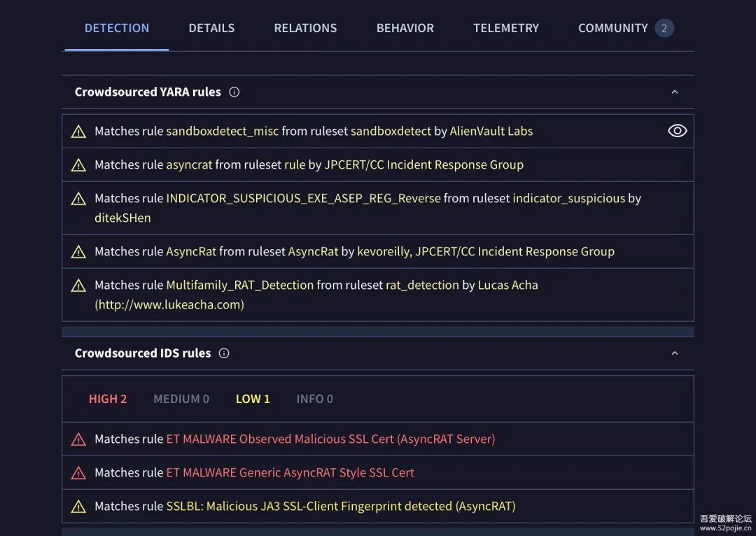Toggle eye icon on sandboxdetect_misc rule row
Image resolution: width=756 pixels, height=536 pixels.
tap(678, 131)
